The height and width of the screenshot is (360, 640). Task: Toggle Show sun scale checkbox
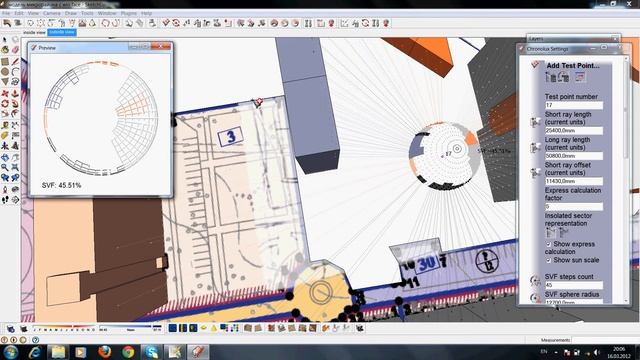coord(549,260)
